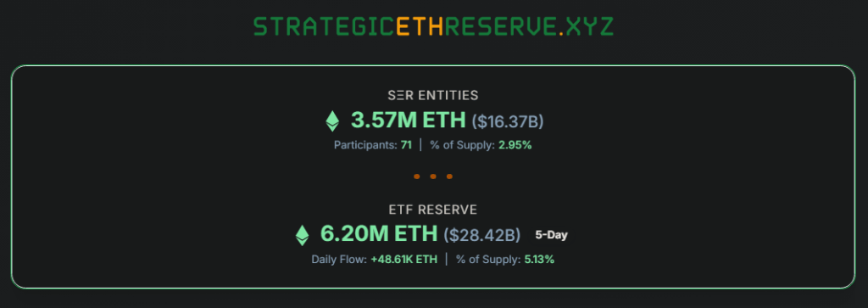The width and height of the screenshot is (868, 308).
Task: Click the .XYZ suffix in the logo
Action: pyautogui.click(x=587, y=26)
